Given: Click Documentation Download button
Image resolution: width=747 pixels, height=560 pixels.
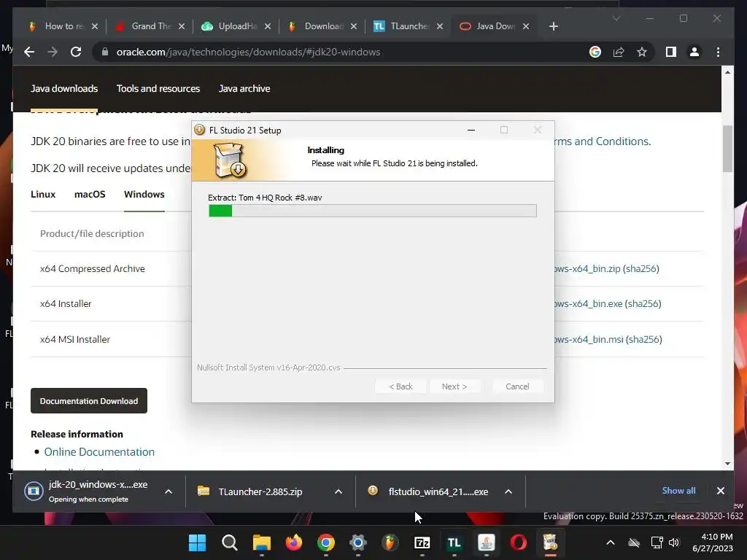Looking at the screenshot, I should click(x=88, y=401).
